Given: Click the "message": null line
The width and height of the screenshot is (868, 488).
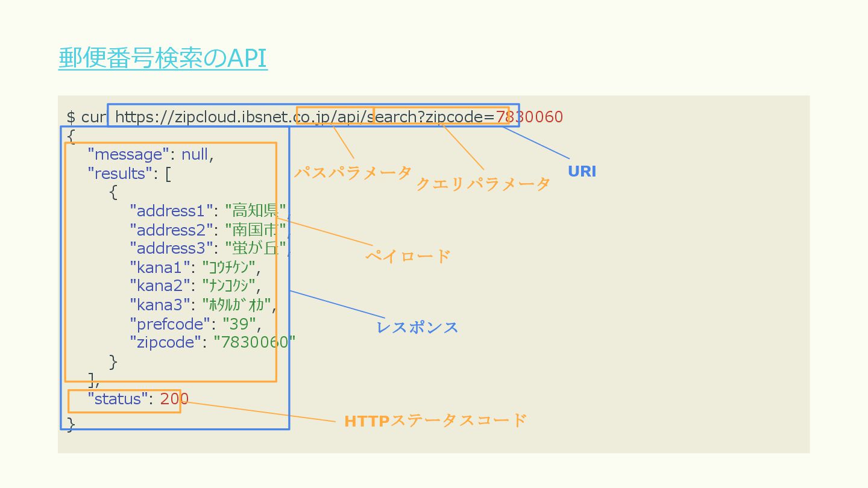Looking at the screenshot, I should point(151,155).
